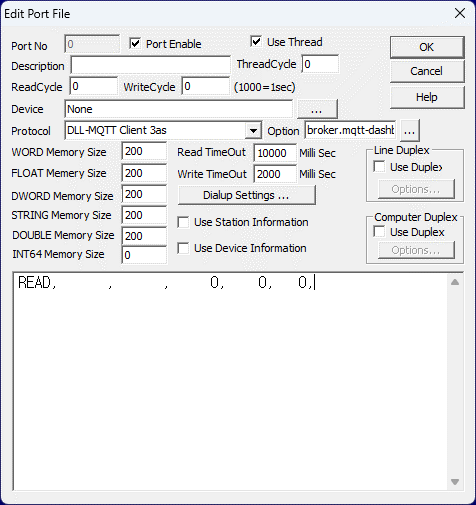This screenshot has width=476, height=505.
Task: Click the text area scroll down arrow
Action: 455,482
